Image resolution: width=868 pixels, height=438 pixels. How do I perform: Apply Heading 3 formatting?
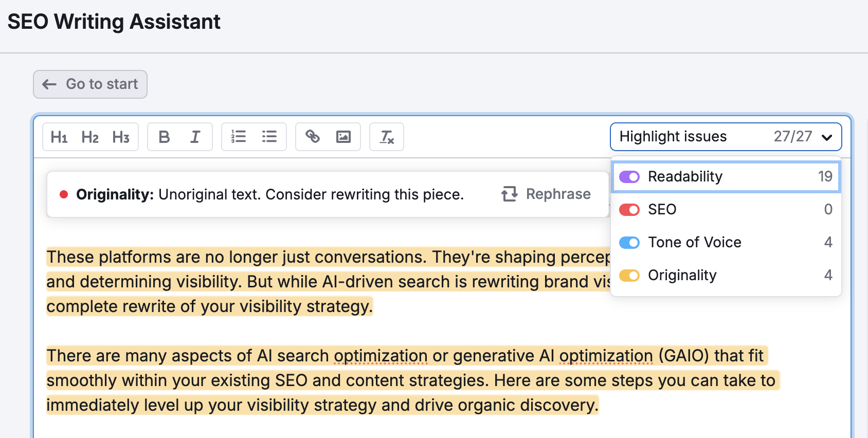121,137
